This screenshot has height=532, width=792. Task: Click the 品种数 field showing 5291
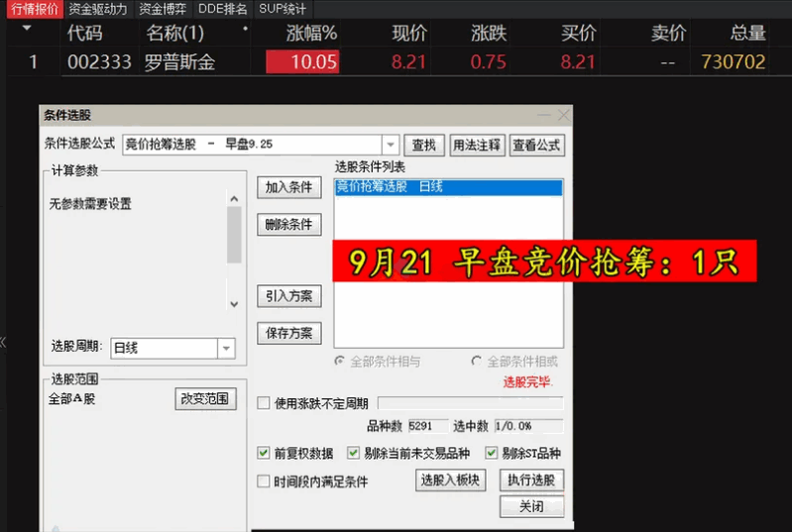pos(428,426)
